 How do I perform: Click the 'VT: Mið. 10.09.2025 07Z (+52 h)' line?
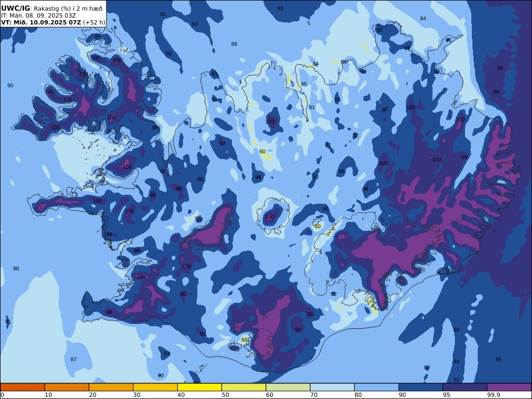click(x=53, y=22)
